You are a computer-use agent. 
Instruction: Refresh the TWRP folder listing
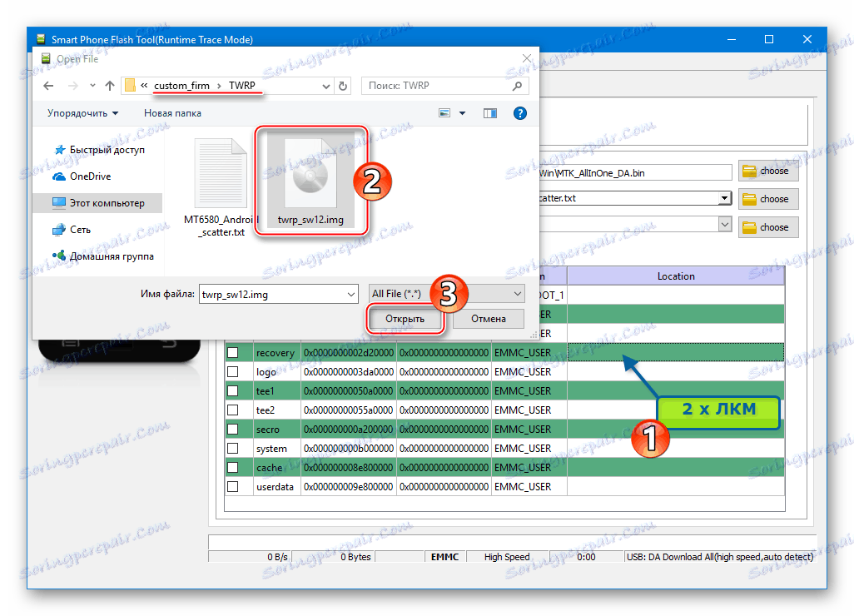tap(343, 86)
